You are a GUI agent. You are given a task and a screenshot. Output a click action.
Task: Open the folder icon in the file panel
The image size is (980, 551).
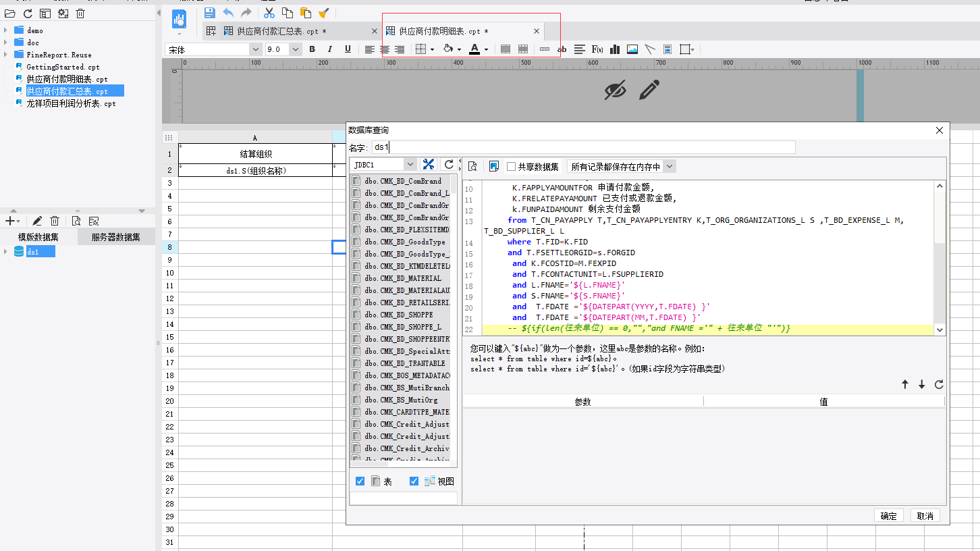[9, 14]
